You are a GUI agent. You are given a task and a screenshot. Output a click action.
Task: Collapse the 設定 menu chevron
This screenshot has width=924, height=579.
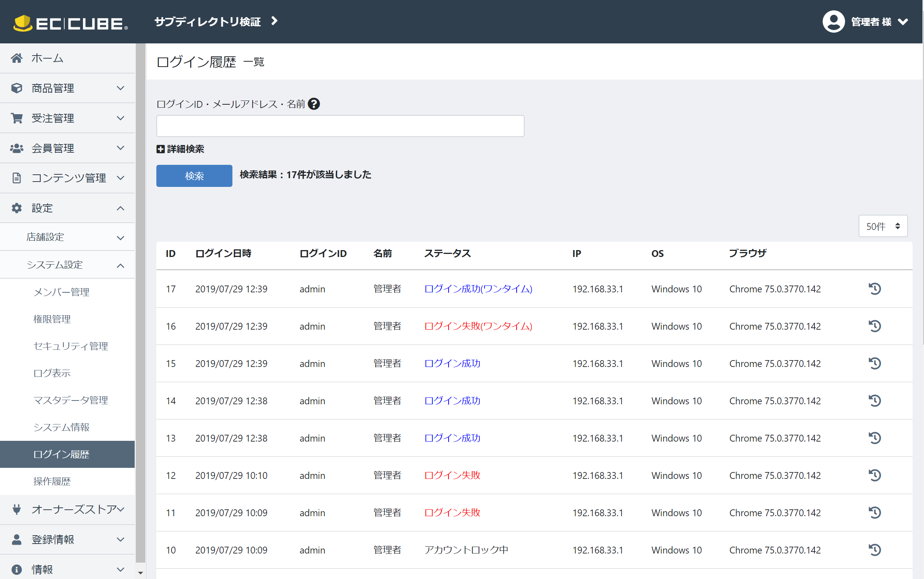tap(121, 208)
